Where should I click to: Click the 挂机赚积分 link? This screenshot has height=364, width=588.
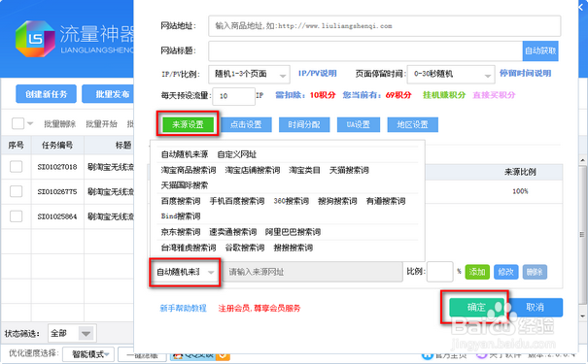click(x=444, y=95)
